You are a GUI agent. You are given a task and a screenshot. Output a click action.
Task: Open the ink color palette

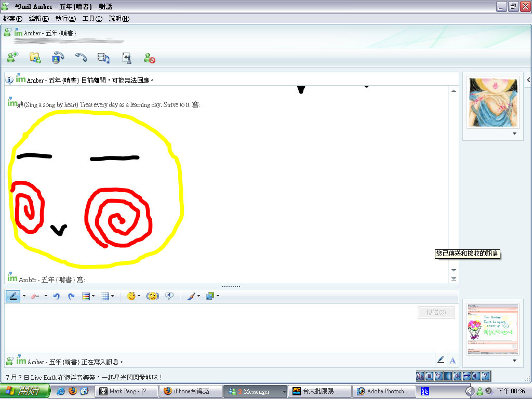86,296
